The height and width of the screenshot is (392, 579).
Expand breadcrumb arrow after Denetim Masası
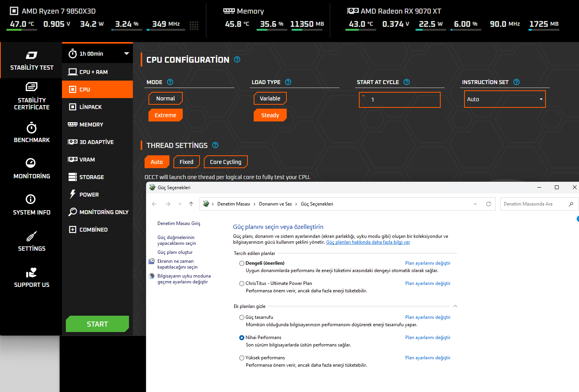[x=254, y=204]
